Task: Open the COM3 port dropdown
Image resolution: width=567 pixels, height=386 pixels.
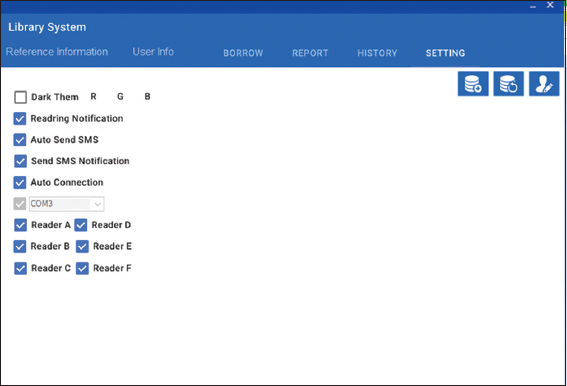Action: coord(67,204)
